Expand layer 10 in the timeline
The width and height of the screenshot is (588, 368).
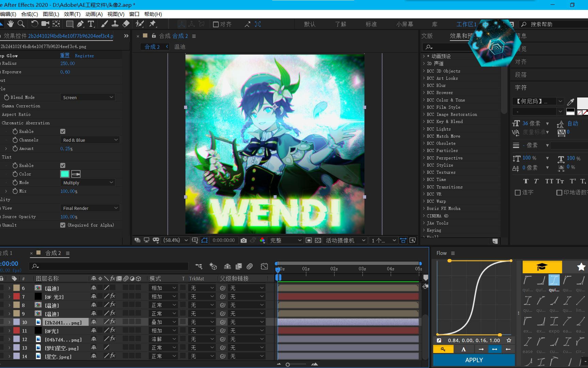click(10, 322)
